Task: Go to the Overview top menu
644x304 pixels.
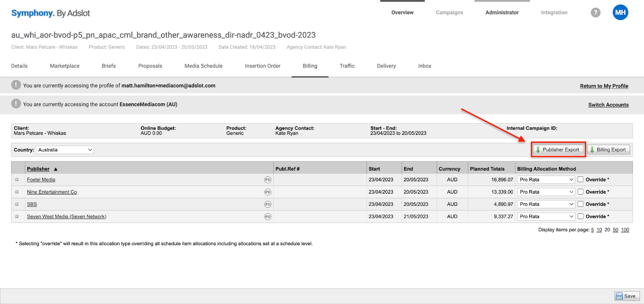Action: click(x=402, y=12)
